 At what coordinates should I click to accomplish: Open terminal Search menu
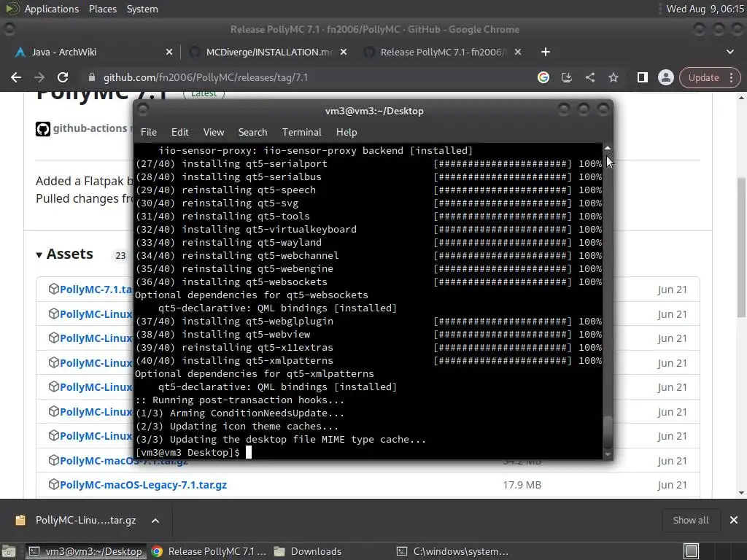coord(252,133)
